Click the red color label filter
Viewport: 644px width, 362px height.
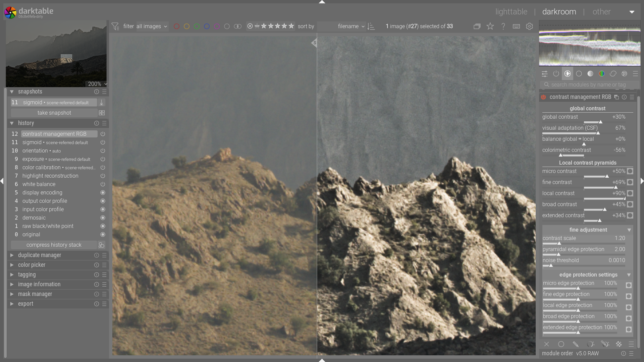176,26
